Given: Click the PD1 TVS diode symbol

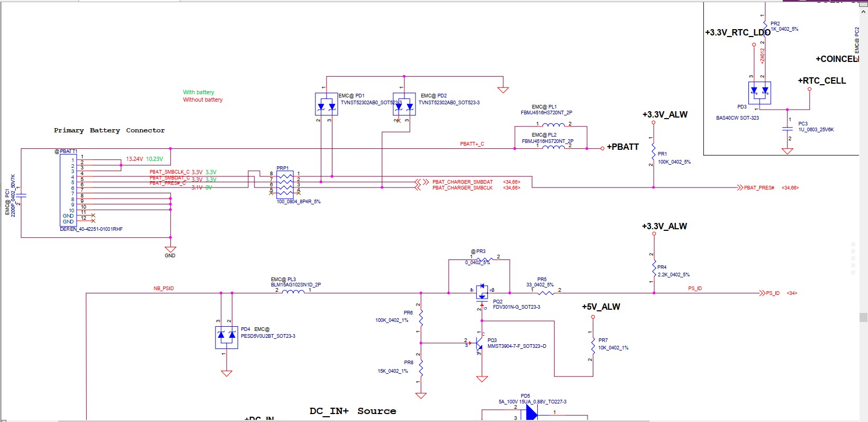Looking at the screenshot, I should pos(327,104).
